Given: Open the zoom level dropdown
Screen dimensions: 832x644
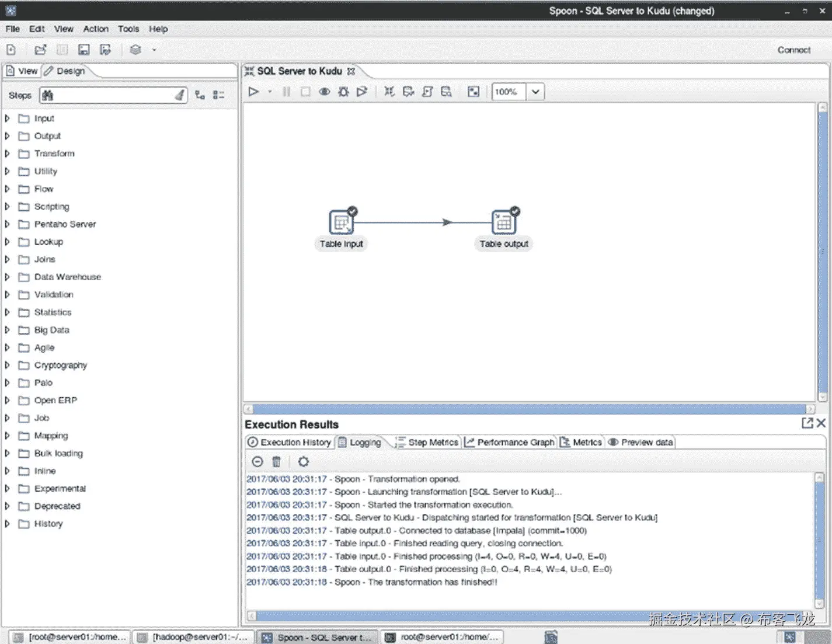Looking at the screenshot, I should click(x=535, y=92).
